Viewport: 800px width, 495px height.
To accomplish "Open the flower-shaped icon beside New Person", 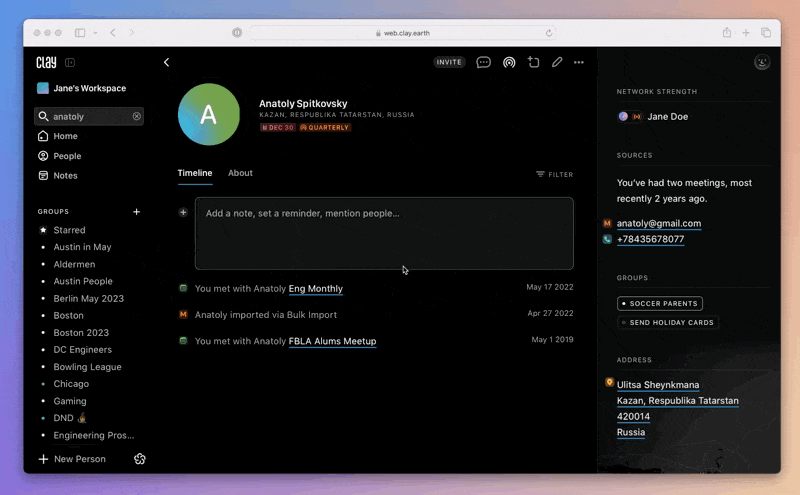I will [x=140, y=459].
